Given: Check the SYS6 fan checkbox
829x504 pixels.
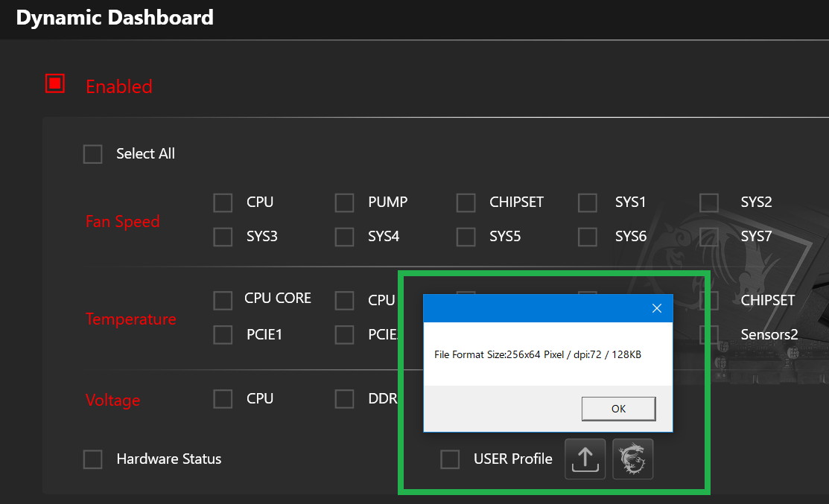Looking at the screenshot, I should tap(588, 237).
